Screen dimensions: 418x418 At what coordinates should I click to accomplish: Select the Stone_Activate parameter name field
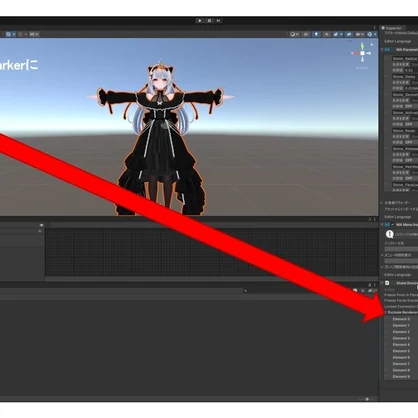pyautogui.click(x=405, y=113)
